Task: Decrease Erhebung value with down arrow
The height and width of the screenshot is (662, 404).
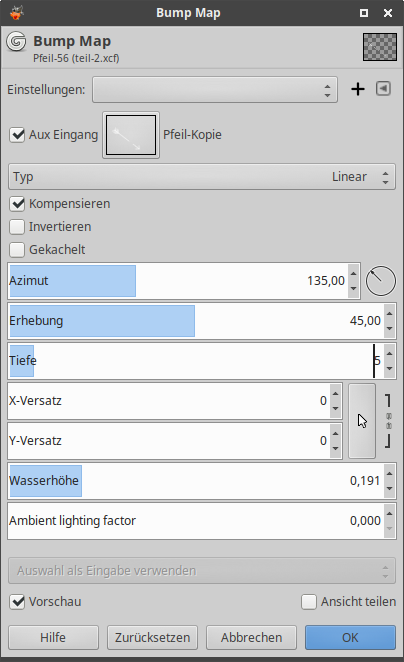Action: 389,329
